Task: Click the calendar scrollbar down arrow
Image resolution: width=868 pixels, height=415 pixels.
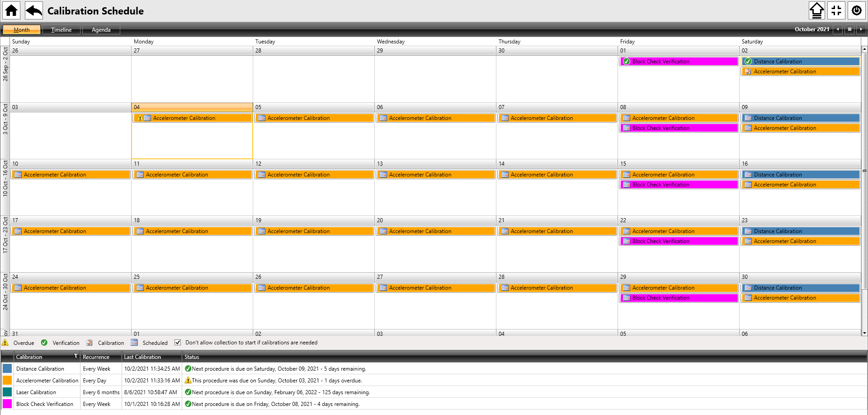Action: pyautogui.click(x=864, y=333)
